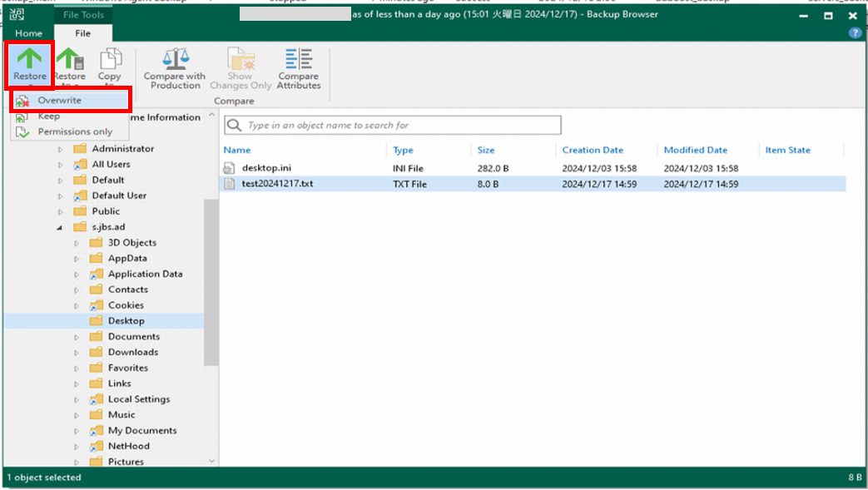
Task: Select the NetHood folder in tree
Action: pyautogui.click(x=128, y=446)
